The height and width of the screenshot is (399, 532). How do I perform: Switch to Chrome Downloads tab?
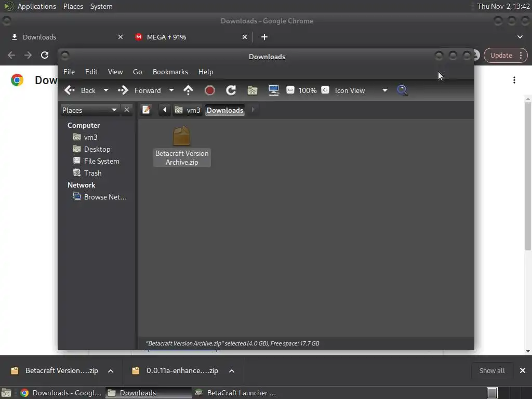click(66, 37)
